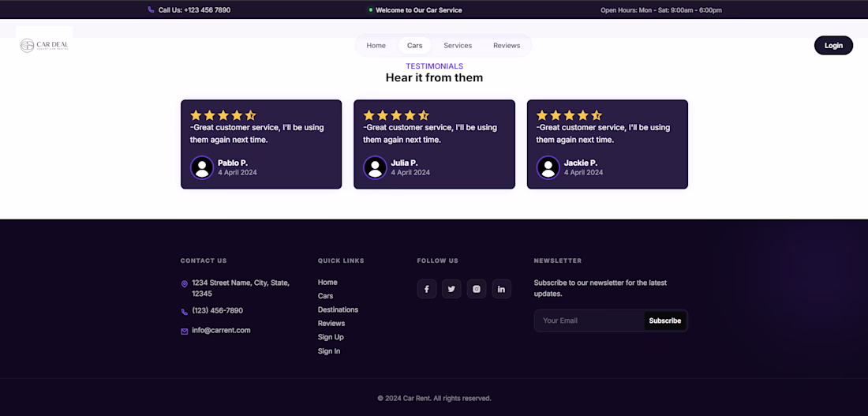
Task: Open the Reviews quick link in footer
Action: point(331,324)
